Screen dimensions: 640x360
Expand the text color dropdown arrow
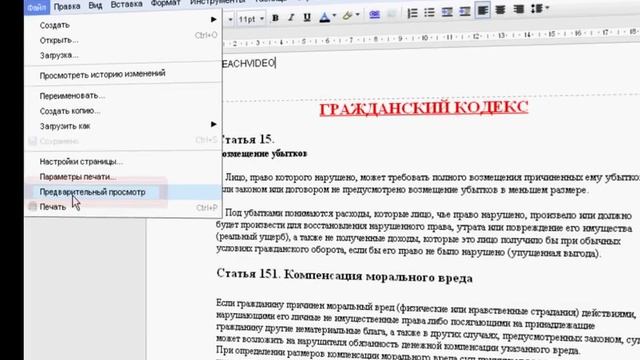click(x=334, y=16)
